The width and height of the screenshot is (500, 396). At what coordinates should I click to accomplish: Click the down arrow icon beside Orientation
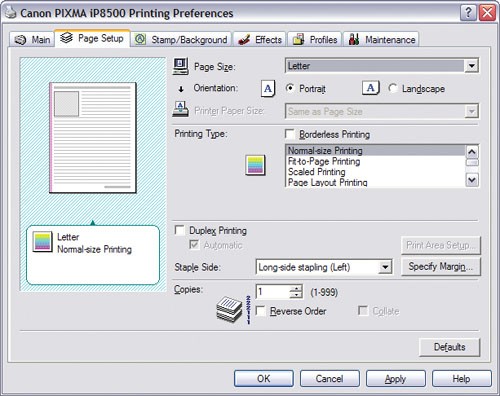pos(181,89)
